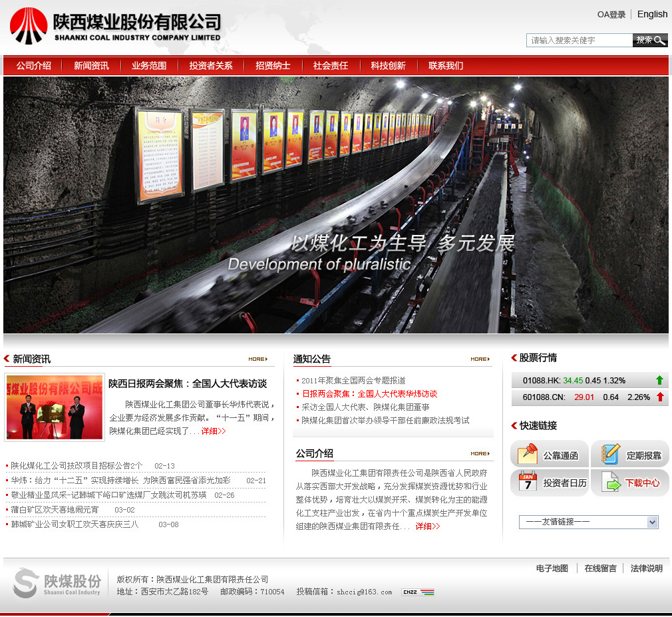The width and height of the screenshot is (672, 617).
Task: Select 投资者关系 in the red navigation bar
Action: click(211, 66)
